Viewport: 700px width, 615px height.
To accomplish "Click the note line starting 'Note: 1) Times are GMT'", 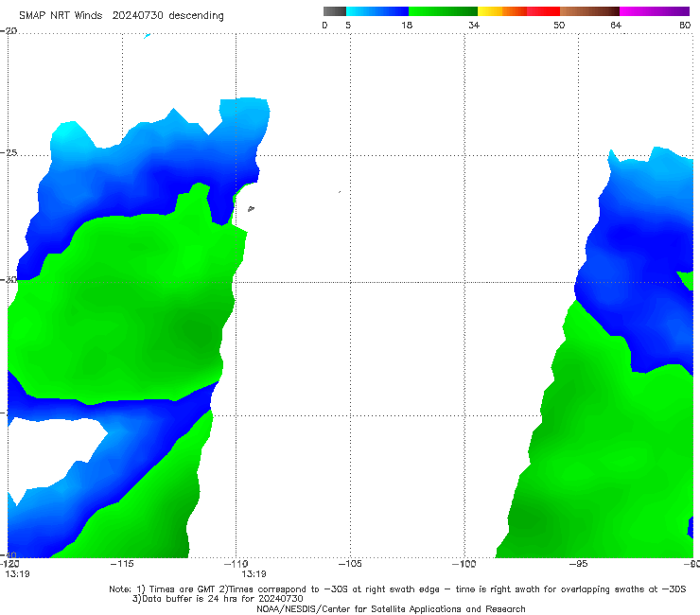I will [x=397, y=589].
